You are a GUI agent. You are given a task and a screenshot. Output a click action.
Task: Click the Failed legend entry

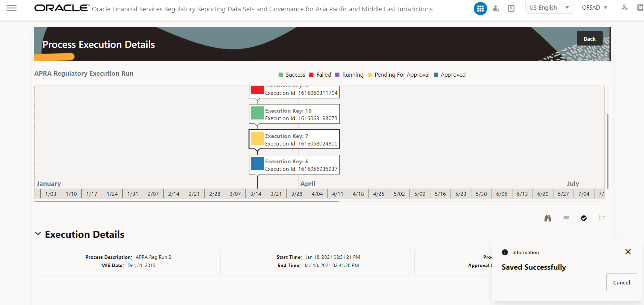[320, 75]
